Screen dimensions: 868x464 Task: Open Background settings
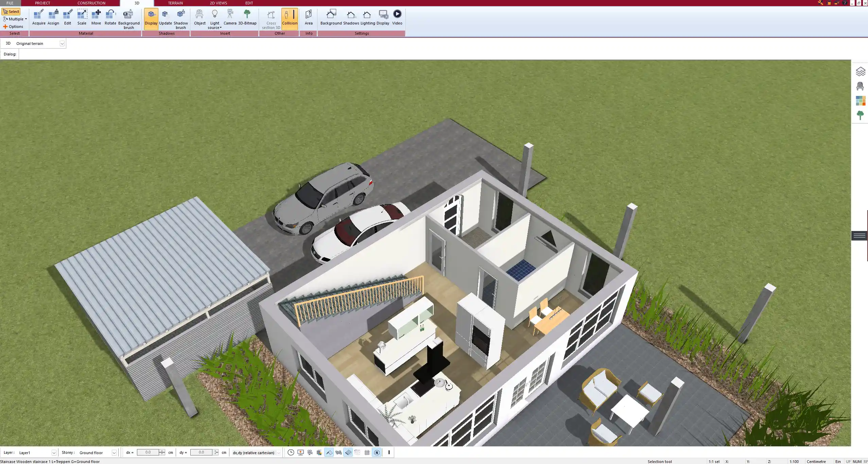331,17
